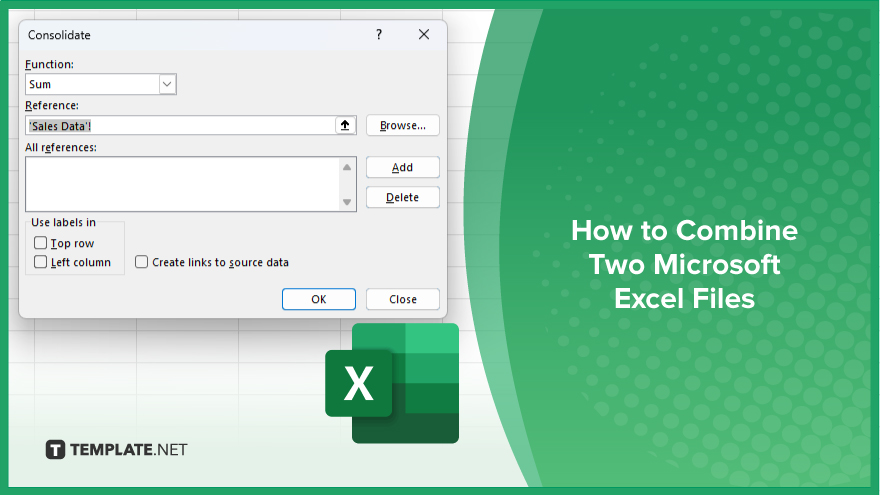Click the Add button
Image resolution: width=880 pixels, height=495 pixels.
click(x=402, y=167)
